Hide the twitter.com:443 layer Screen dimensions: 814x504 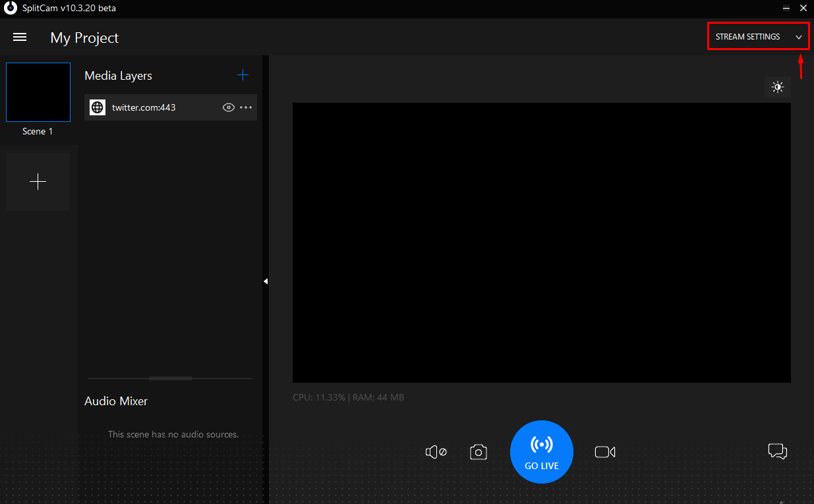(x=229, y=107)
